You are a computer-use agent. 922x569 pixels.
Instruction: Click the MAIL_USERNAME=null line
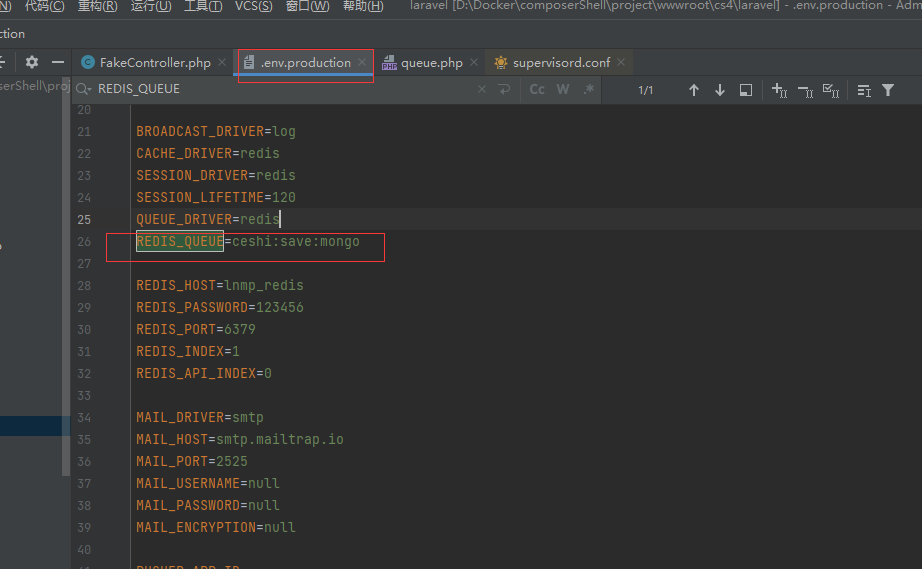click(x=208, y=483)
